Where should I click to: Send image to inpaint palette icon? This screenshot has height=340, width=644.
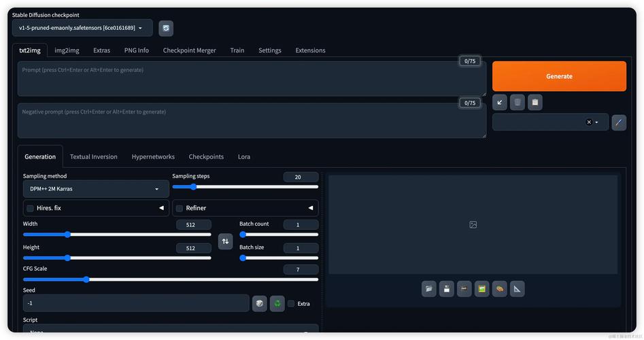point(499,289)
